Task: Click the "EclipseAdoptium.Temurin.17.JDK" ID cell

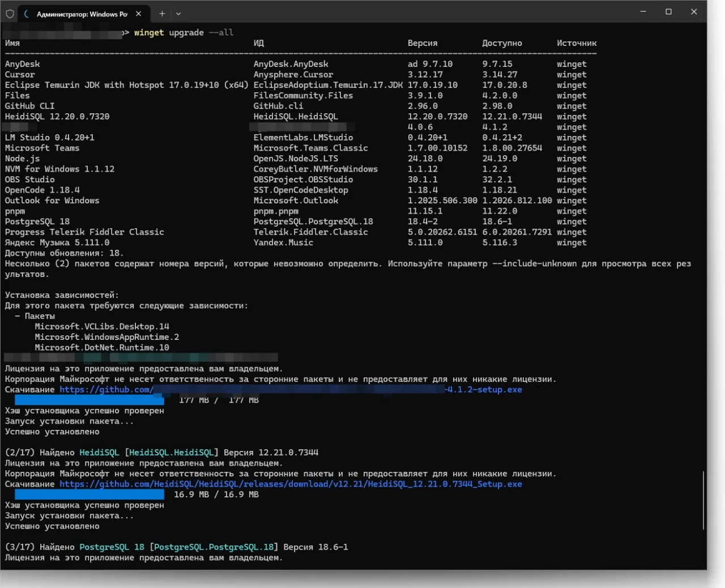Action: [x=329, y=85]
